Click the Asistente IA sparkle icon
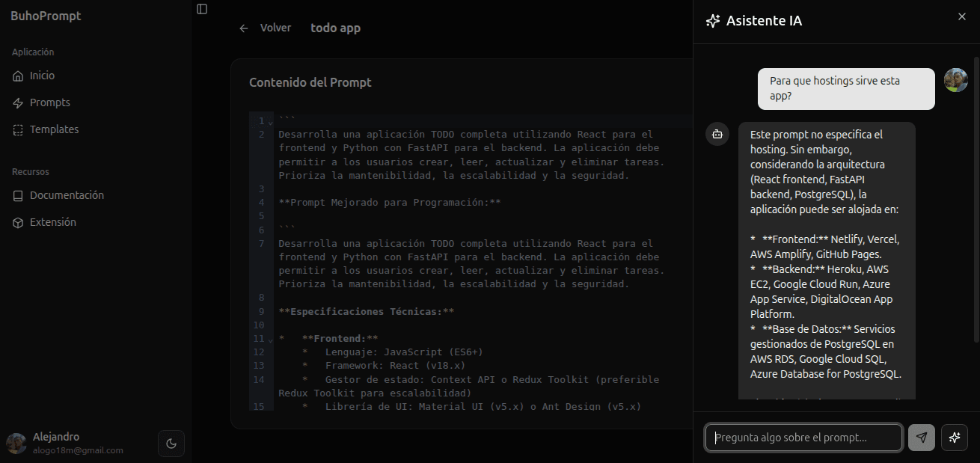Image resolution: width=980 pixels, height=463 pixels. point(713,21)
